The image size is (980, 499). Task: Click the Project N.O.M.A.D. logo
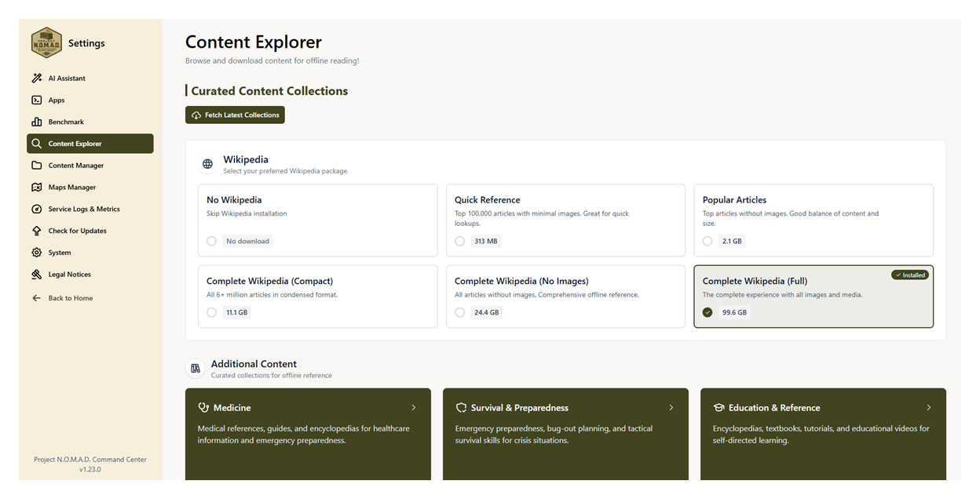46,42
